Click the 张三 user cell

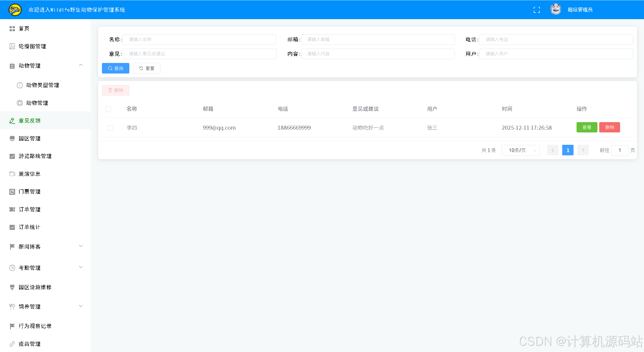click(432, 128)
